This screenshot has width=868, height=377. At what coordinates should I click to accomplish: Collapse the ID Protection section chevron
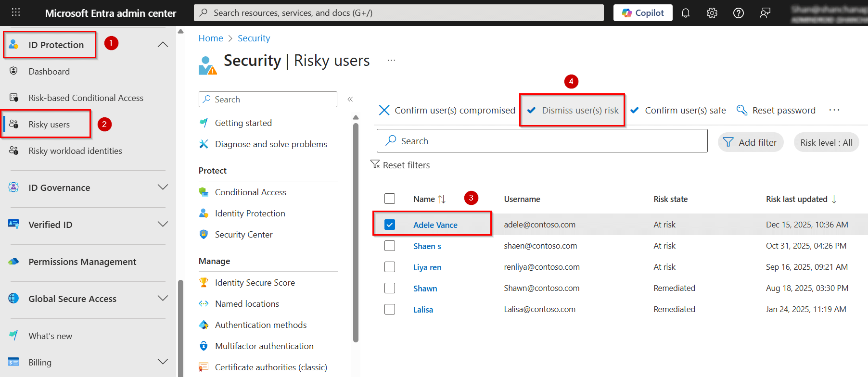163,45
